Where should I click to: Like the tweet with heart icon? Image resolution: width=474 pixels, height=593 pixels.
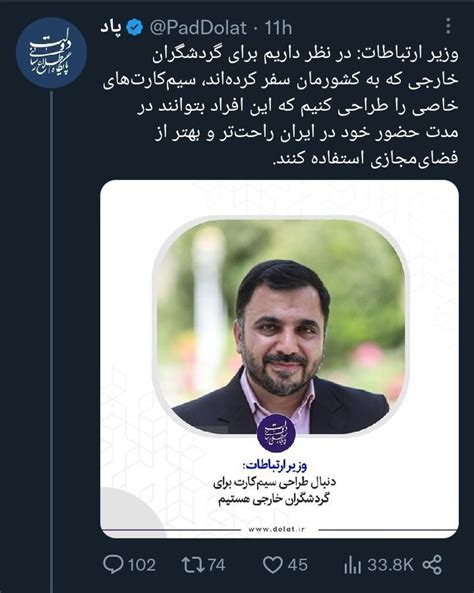click(x=273, y=565)
